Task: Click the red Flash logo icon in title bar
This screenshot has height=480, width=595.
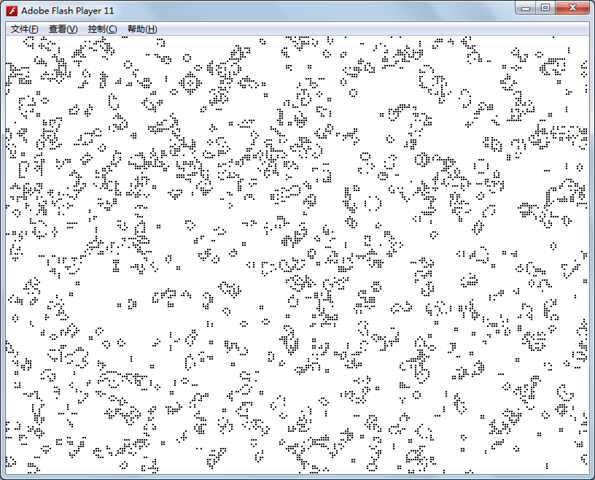Action: [x=12, y=11]
